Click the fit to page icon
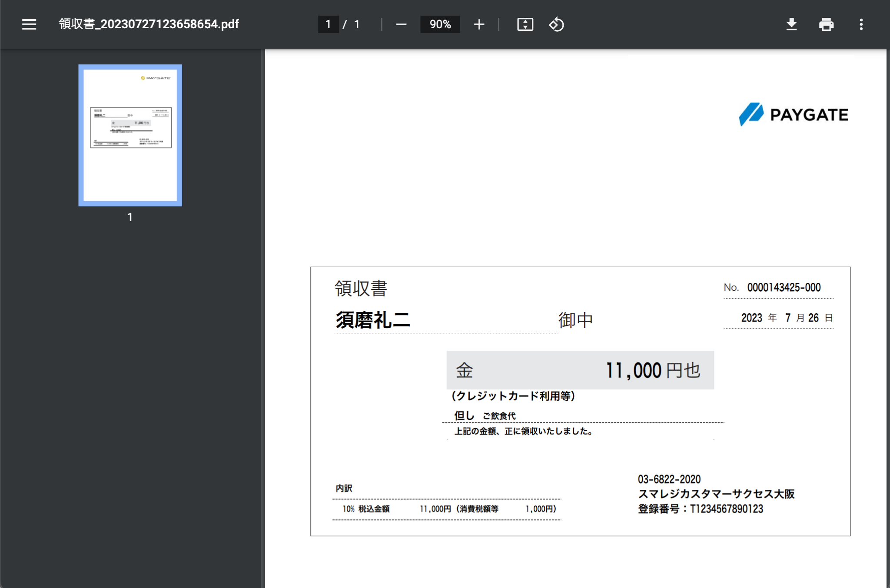 coord(525,24)
